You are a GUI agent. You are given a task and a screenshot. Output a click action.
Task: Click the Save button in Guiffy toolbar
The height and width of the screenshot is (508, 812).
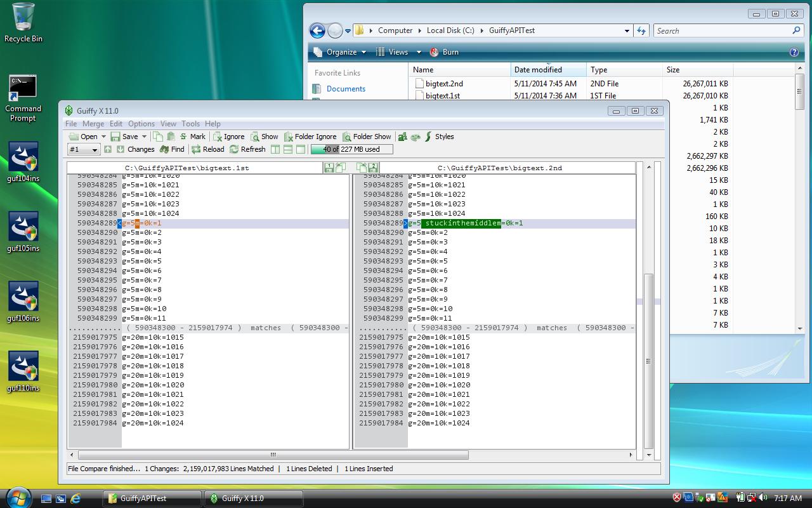click(x=124, y=137)
